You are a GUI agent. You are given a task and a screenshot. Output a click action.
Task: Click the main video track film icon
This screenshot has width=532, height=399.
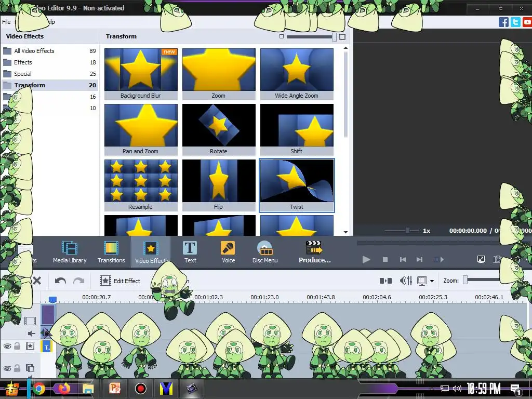click(30, 321)
